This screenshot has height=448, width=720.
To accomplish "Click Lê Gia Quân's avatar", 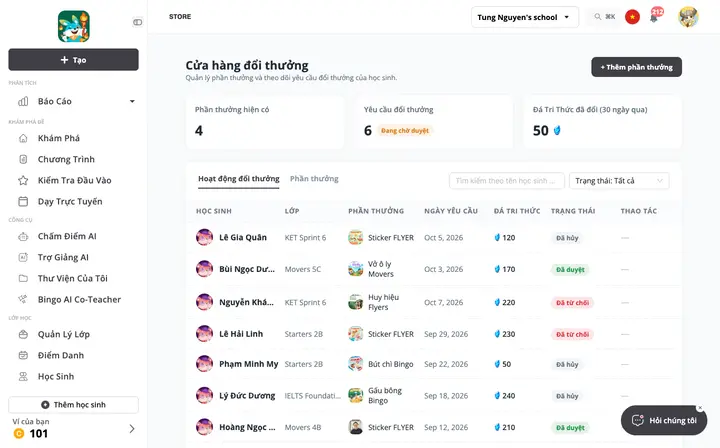I will (x=204, y=237).
